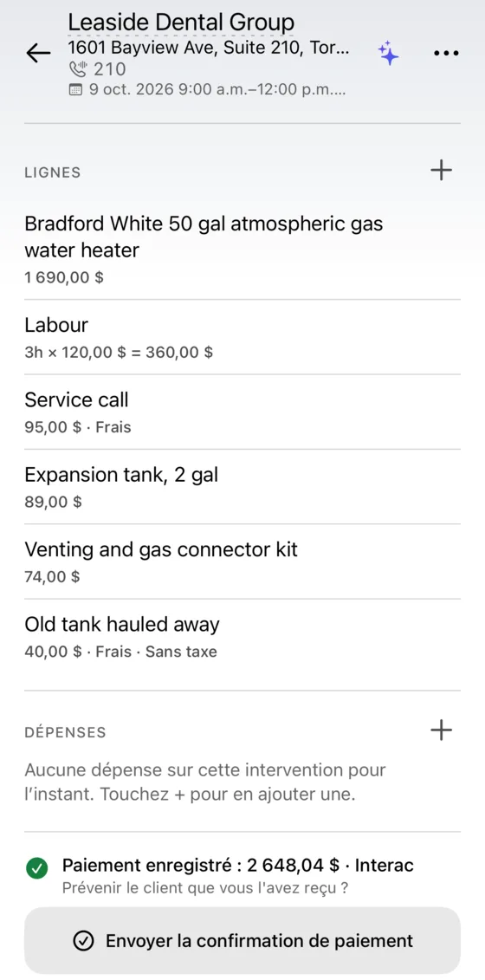
Task: Open the Leaside Dental Group client name
Action: coord(181,23)
